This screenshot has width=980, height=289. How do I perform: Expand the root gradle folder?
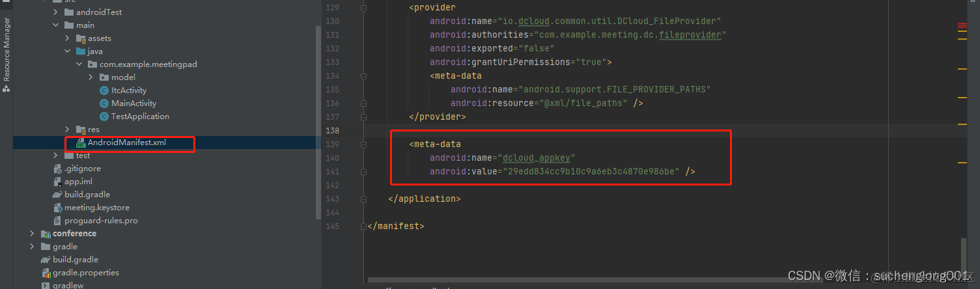32,247
